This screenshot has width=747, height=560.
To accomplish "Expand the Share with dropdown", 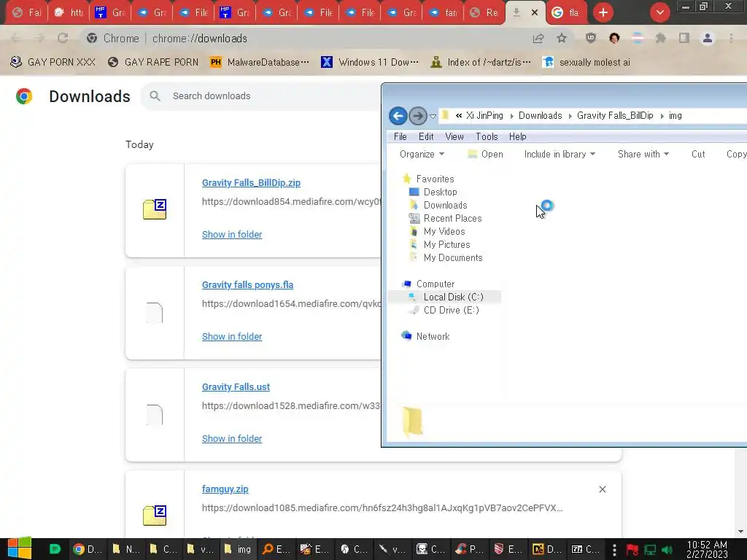I will (x=643, y=155).
